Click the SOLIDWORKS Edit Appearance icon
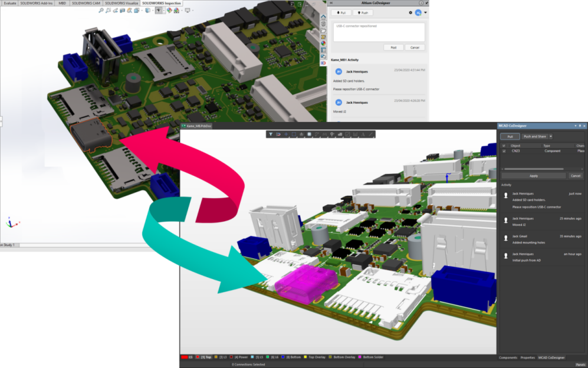588x368 pixels. (x=169, y=11)
